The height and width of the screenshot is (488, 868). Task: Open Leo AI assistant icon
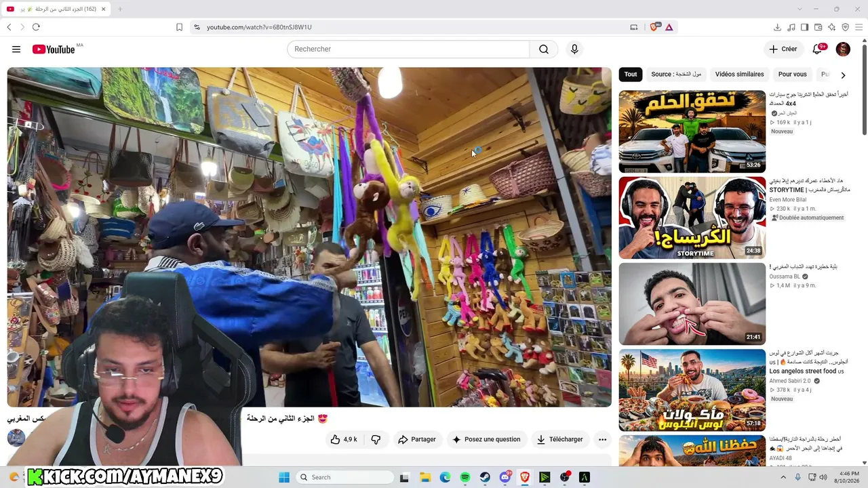click(x=831, y=27)
